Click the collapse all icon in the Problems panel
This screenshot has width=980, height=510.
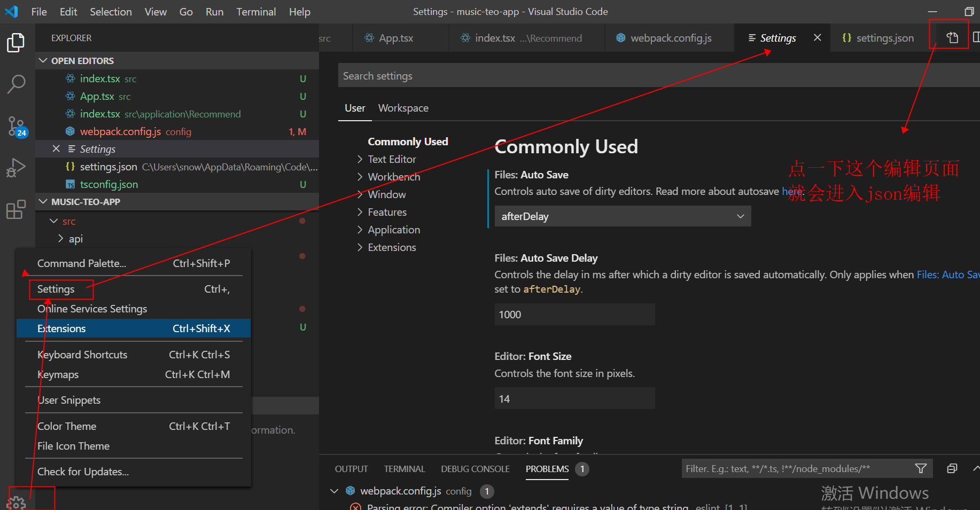pyautogui.click(x=952, y=468)
